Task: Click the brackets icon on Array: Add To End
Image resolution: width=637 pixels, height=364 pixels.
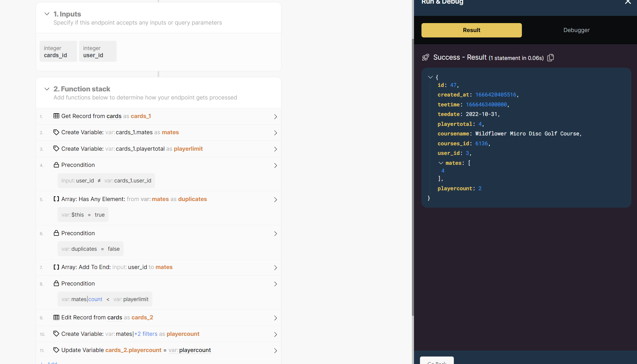Action: pos(56,267)
